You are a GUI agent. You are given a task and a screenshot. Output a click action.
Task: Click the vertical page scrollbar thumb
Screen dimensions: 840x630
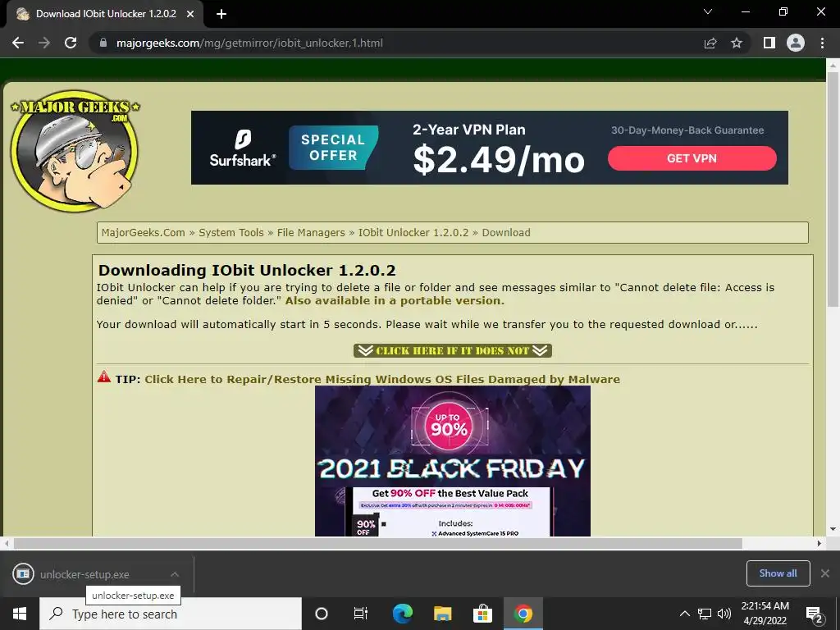pos(833,189)
